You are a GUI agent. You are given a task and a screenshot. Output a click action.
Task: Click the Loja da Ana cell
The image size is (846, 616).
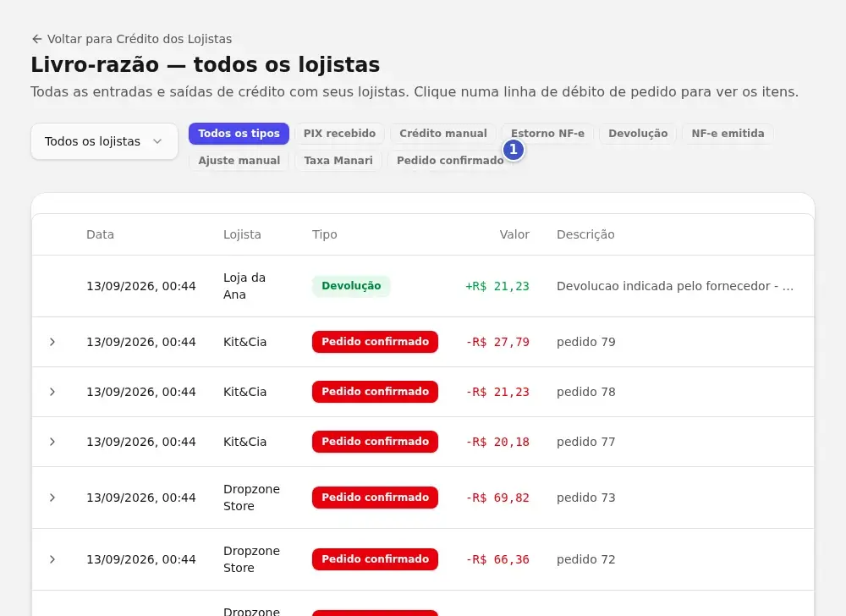point(244,286)
